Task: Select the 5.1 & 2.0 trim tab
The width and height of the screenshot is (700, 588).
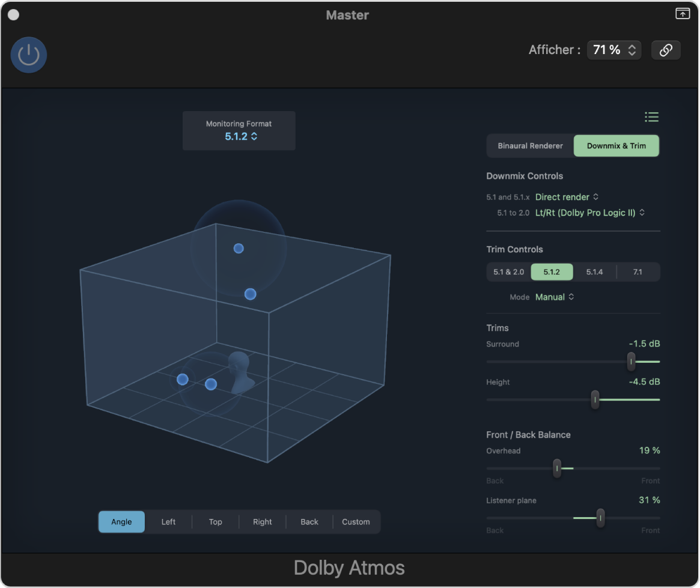Action: pos(508,271)
